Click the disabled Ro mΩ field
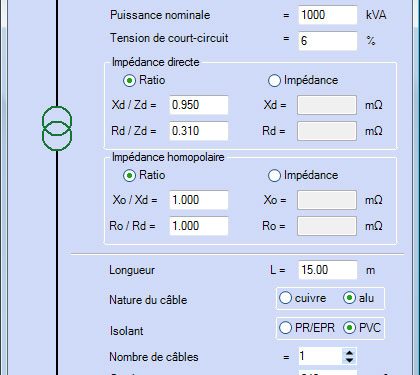The height and width of the screenshot is (375, 420). (327, 226)
